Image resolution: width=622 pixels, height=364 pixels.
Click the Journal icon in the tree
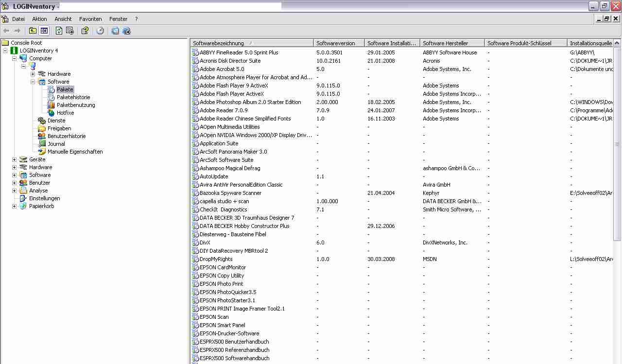(42, 144)
